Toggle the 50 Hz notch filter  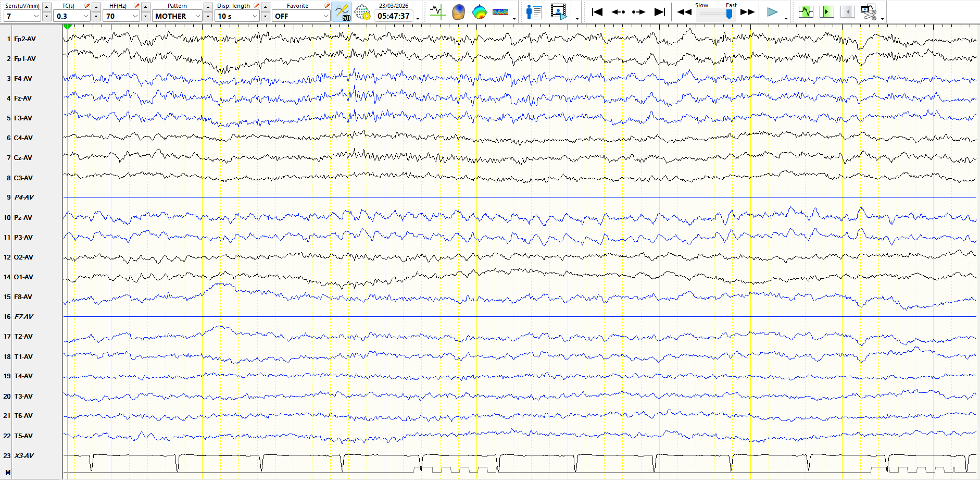(x=342, y=11)
